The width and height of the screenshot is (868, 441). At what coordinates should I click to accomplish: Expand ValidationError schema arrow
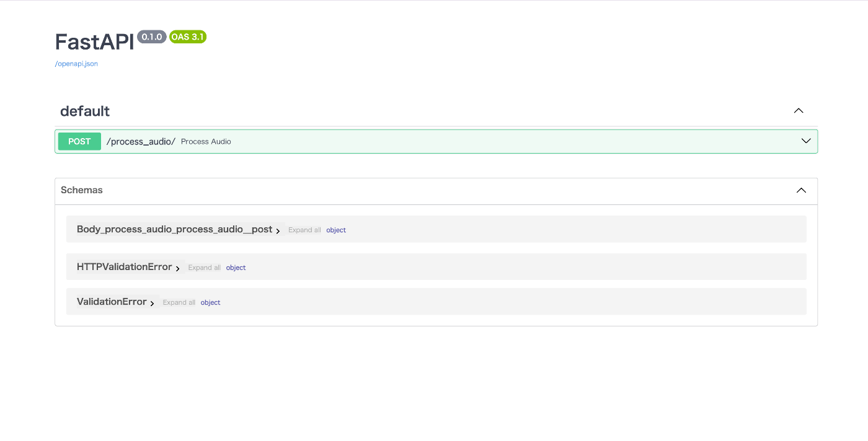(x=153, y=303)
